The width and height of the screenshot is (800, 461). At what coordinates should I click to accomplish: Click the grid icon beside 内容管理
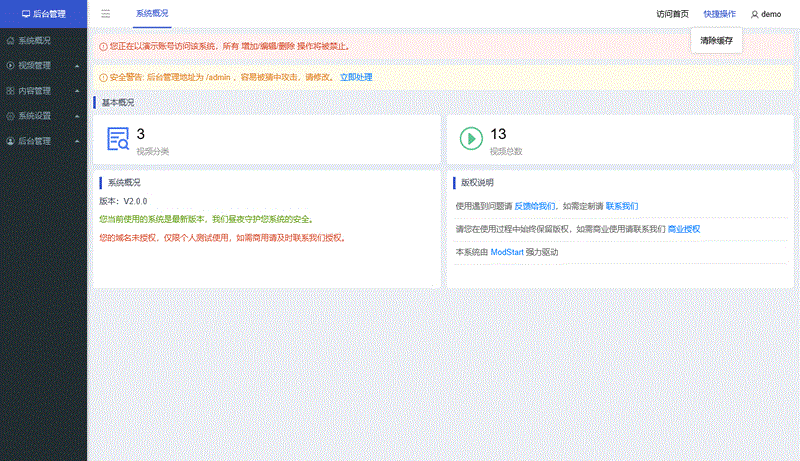pyautogui.click(x=11, y=91)
